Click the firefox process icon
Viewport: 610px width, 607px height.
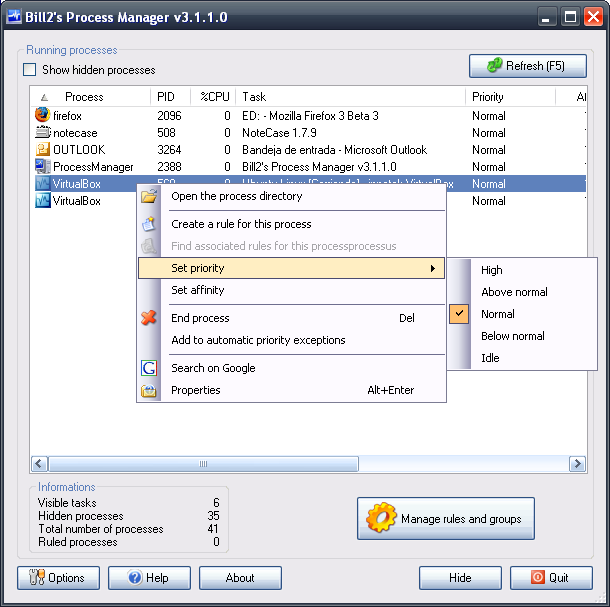(42, 115)
